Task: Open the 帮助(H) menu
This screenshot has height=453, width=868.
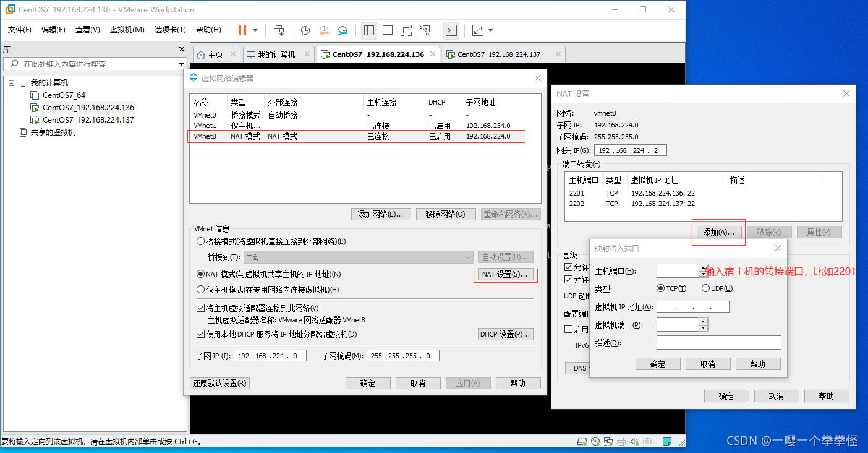Action: 208,30
